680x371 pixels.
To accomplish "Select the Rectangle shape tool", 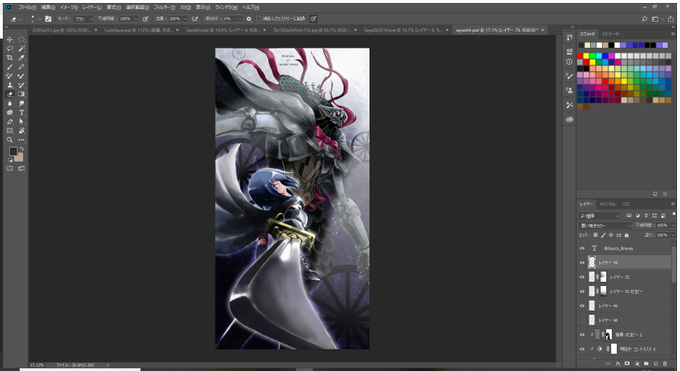I will tap(10, 131).
